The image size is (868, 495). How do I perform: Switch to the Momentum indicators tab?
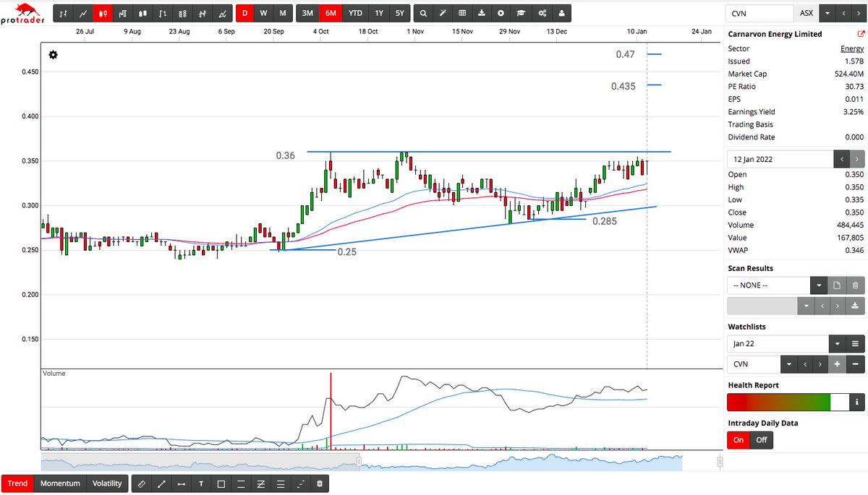(x=60, y=483)
